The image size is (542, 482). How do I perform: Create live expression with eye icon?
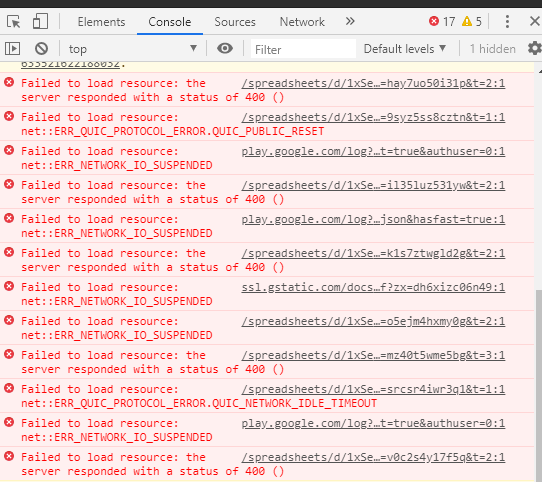tap(225, 48)
